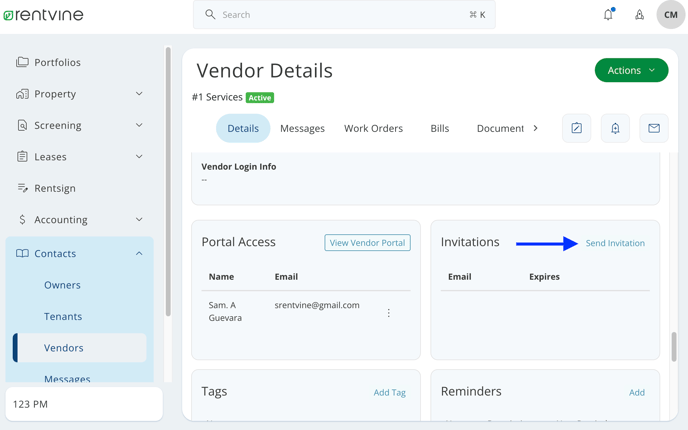Click the #1 Services vendor name
Viewport: 688px width, 430px height.
[217, 97]
